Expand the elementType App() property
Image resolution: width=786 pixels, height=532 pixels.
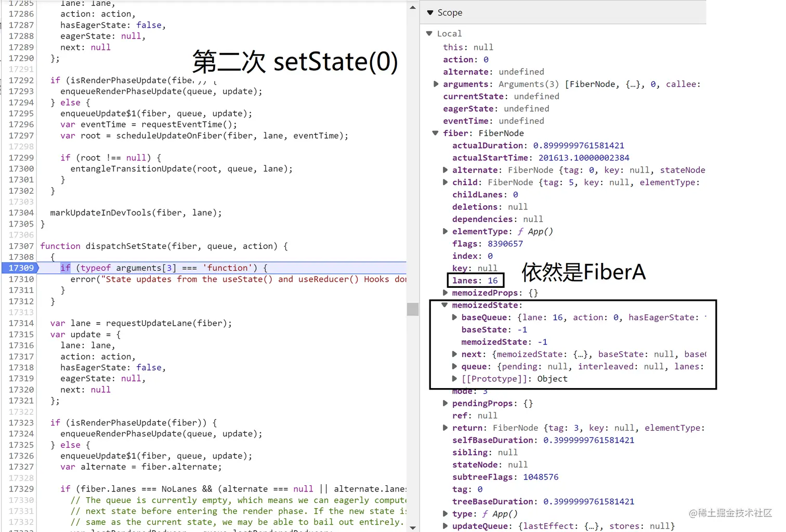point(445,231)
